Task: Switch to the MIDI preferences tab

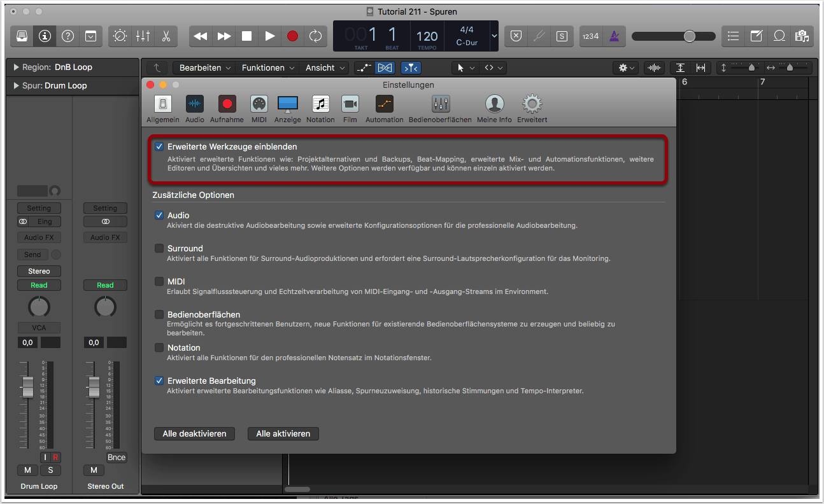Action: tap(259, 109)
